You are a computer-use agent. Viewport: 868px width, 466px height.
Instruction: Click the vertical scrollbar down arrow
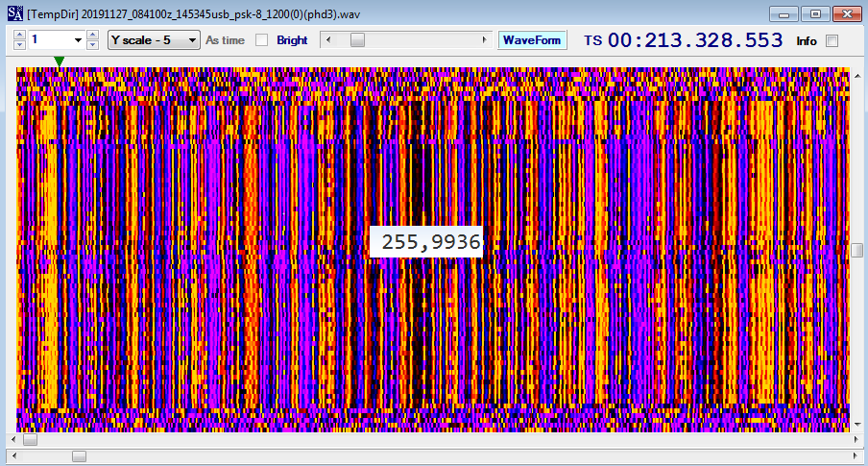pyautogui.click(x=856, y=425)
